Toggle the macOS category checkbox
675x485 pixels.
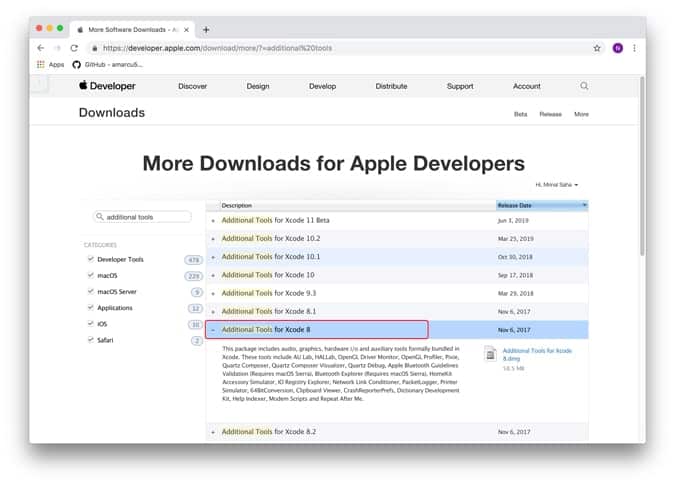coord(90,275)
